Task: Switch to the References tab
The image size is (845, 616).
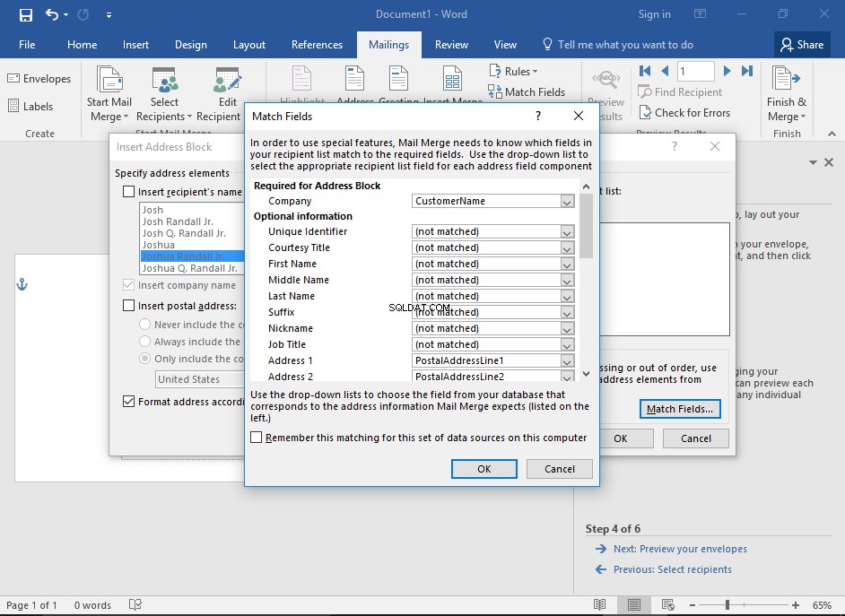Action: coord(317,45)
